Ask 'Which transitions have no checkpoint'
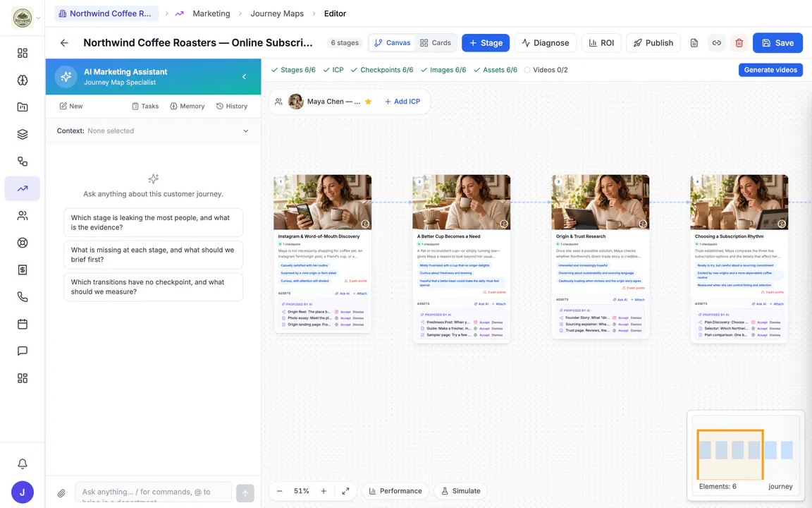 153,286
